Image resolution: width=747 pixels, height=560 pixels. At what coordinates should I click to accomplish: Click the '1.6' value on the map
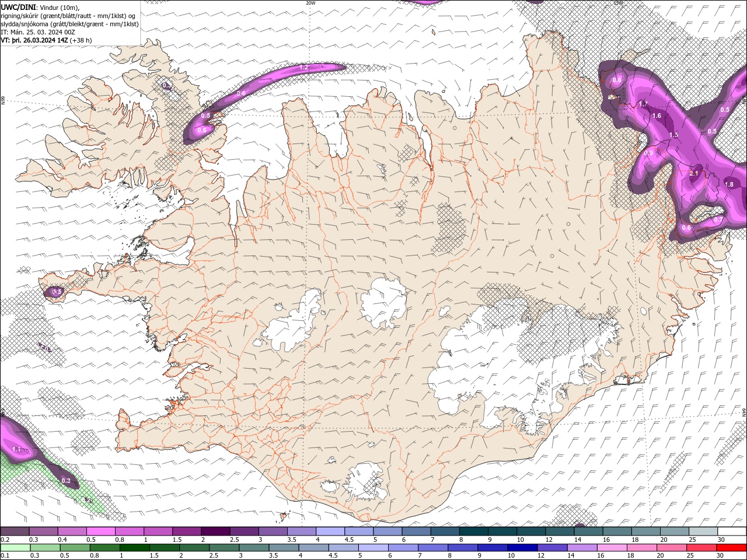click(657, 116)
